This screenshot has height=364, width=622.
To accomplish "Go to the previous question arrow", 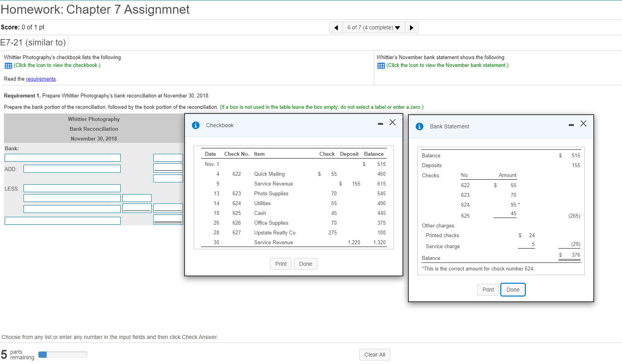I will tap(336, 27).
